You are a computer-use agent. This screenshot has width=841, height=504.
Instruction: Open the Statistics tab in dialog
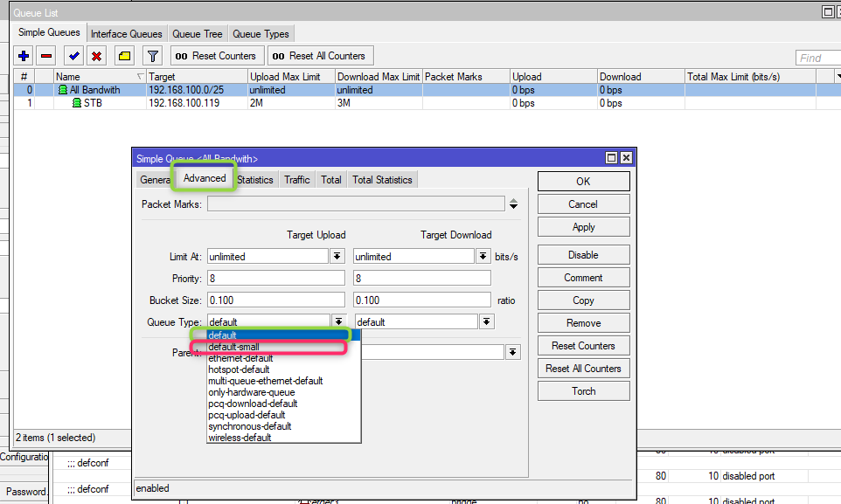pos(254,180)
